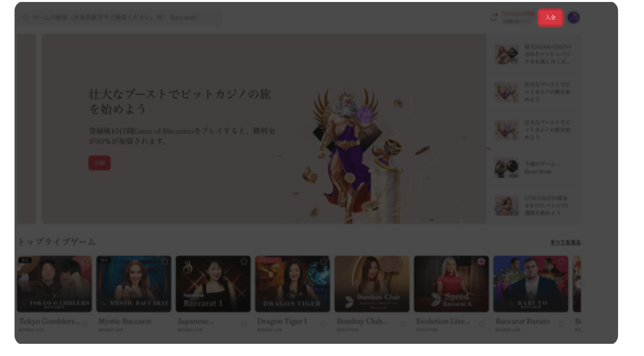Image resolution: width=644 pixels, height=356 pixels.
Task: Select the 1,750 USDT battle promotion
Action: click(533, 206)
